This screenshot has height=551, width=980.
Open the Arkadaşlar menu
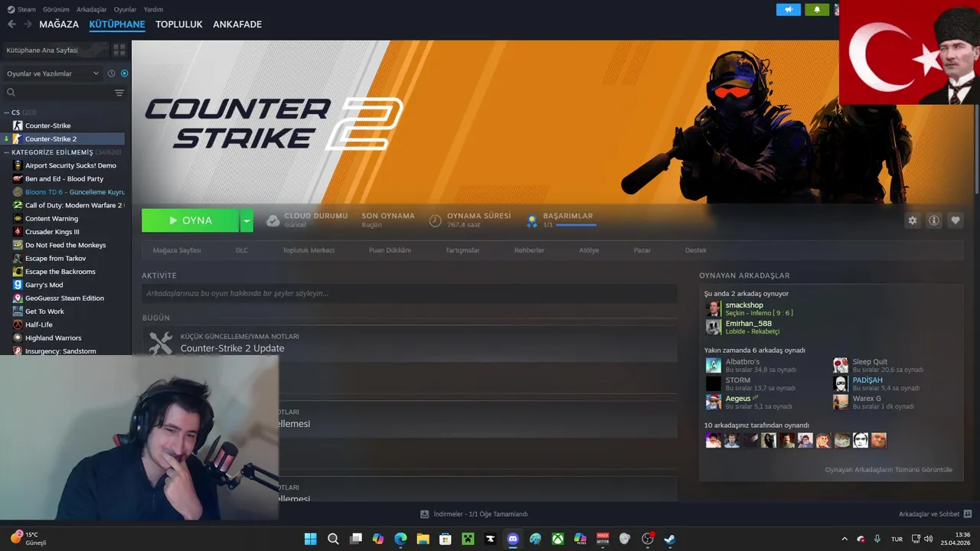(92, 9)
